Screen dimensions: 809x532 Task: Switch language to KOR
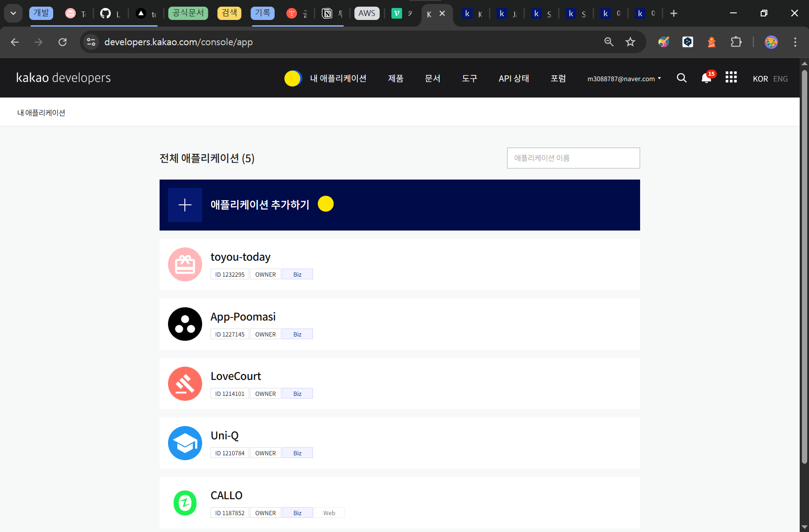[x=760, y=79]
